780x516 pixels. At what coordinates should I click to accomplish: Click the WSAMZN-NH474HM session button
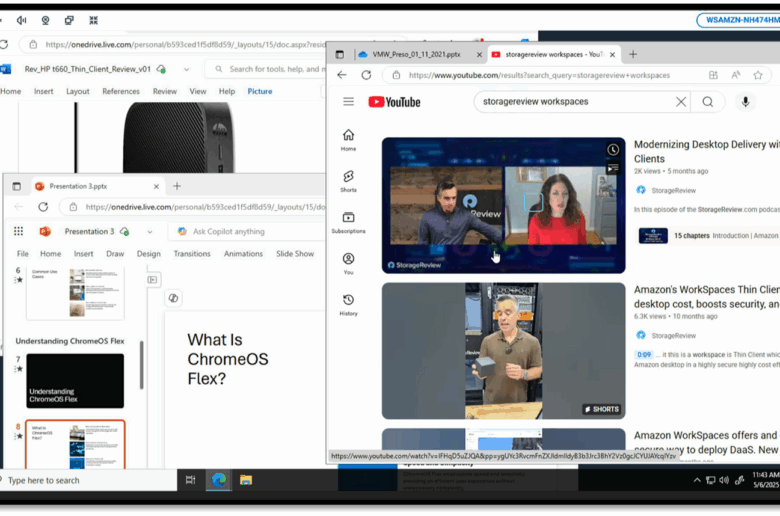pyautogui.click(x=741, y=20)
